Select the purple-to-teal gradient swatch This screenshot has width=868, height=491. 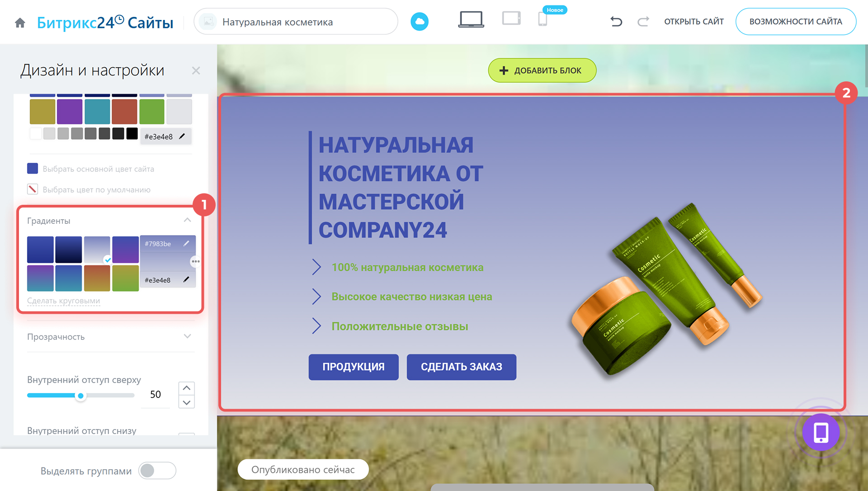tap(40, 278)
